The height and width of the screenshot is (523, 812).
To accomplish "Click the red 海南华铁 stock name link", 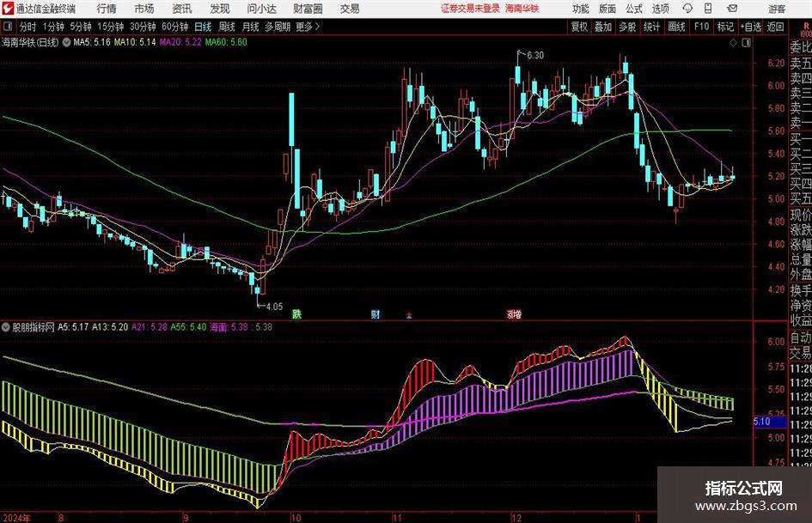I will tap(522, 9).
